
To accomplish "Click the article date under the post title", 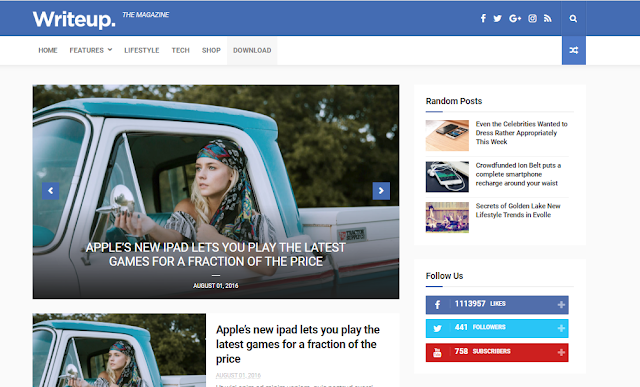I will [x=238, y=376].
